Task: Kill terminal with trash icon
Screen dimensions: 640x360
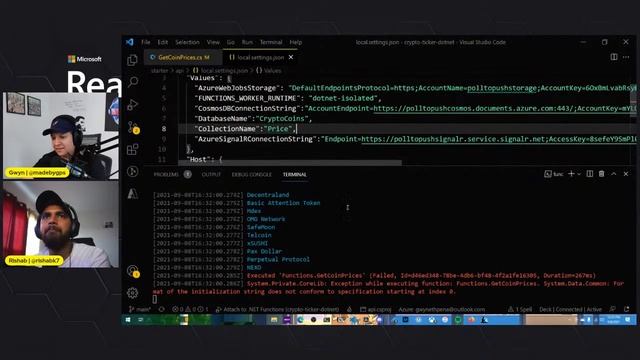Action: point(602,174)
